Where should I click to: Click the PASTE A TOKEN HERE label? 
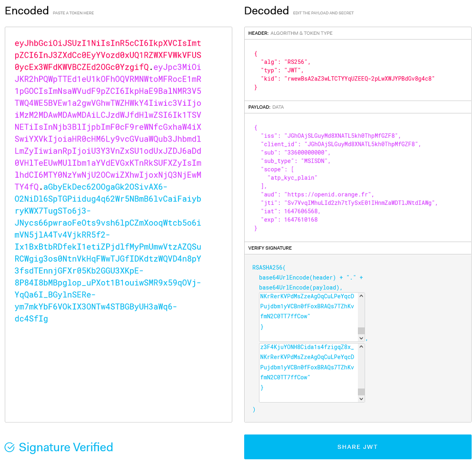coord(73,13)
